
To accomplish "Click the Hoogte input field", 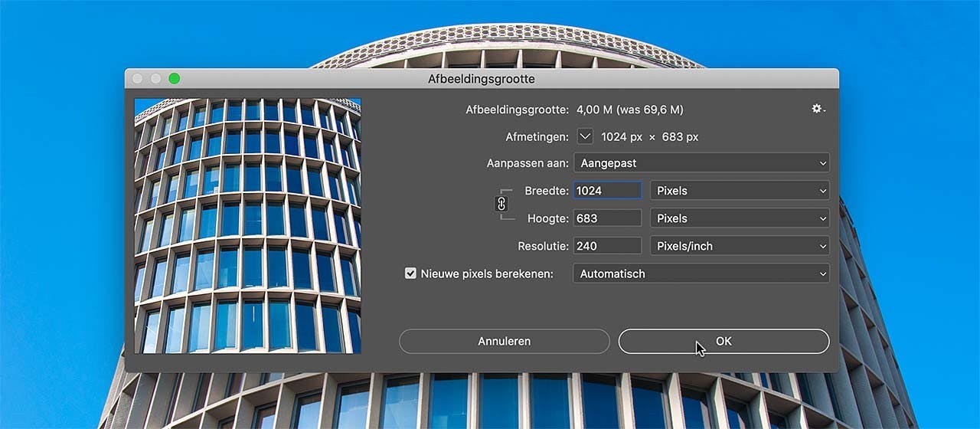I will point(608,218).
